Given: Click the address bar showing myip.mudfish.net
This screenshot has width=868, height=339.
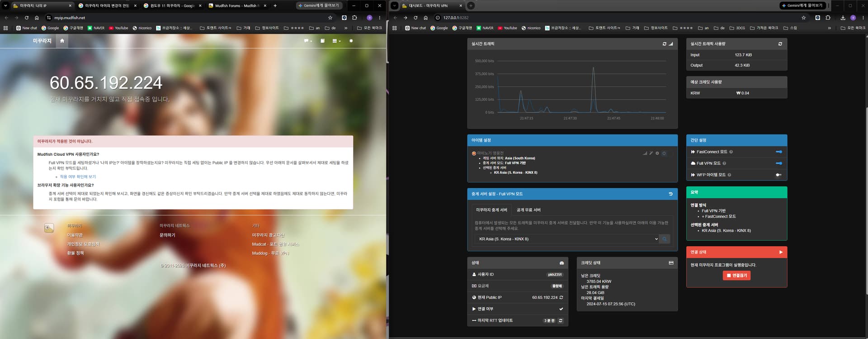Looking at the screenshot, I should [190, 18].
